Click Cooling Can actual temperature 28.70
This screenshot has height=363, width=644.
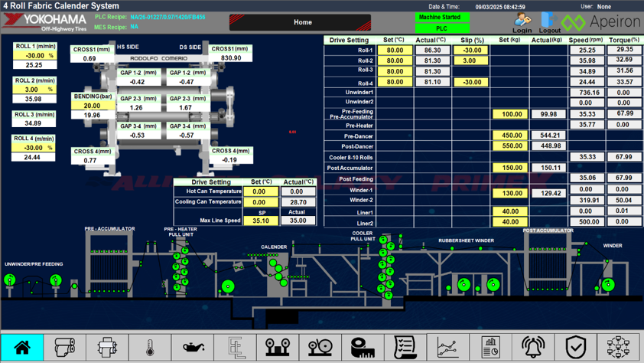point(298,202)
